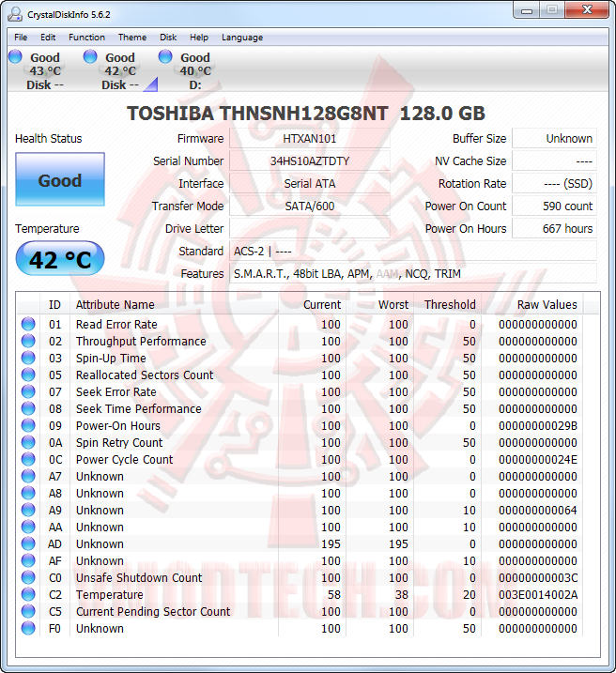The width and height of the screenshot is (616, 673).
Task: Open the Disk menu
Action: (168, 38)
